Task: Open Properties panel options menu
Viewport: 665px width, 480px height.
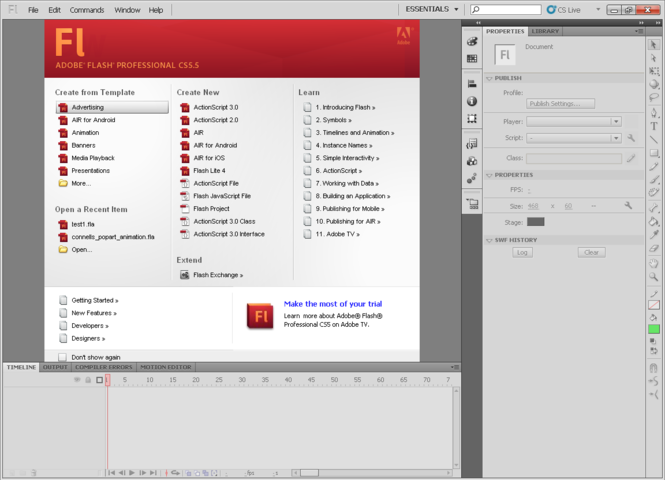Action: (x=639, y=31)
